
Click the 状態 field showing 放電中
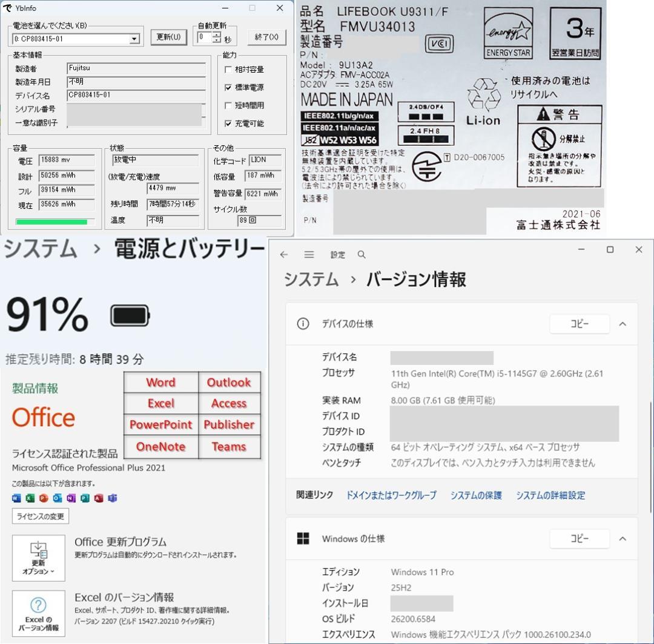click(x=155, y=160)
